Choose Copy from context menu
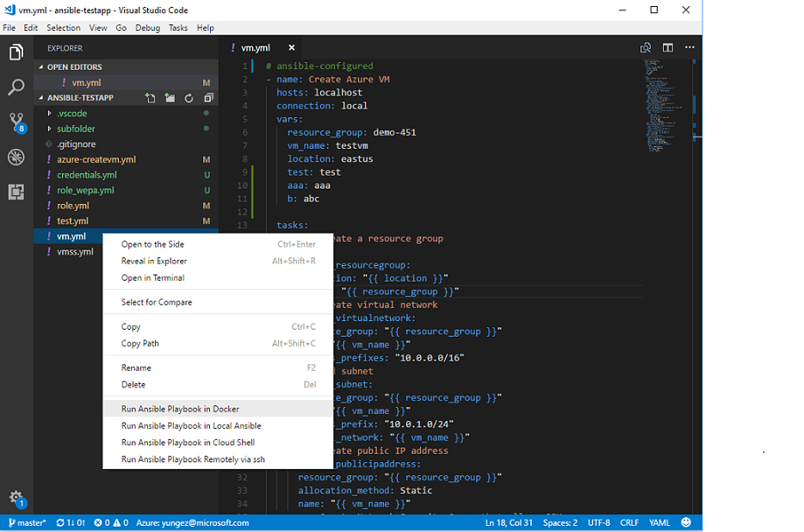 tap(218, 327)
